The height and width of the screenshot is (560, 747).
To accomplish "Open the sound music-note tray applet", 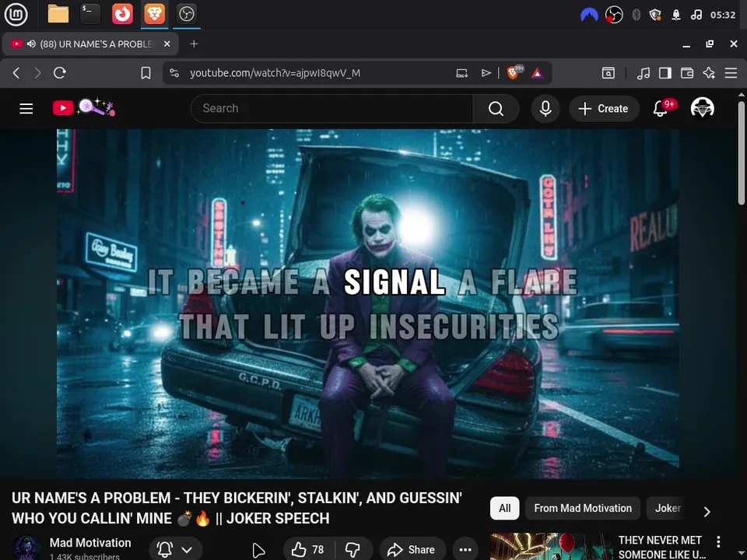I will click(696, 15).
